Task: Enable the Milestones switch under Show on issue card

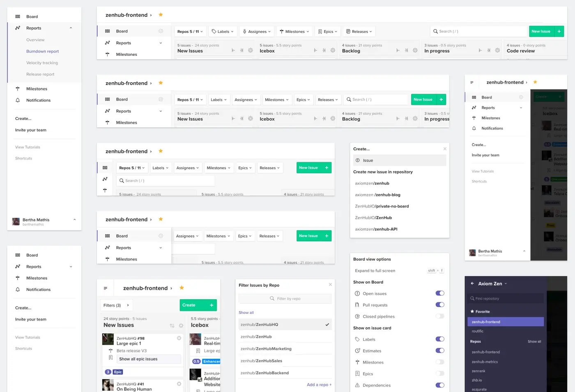Action: (x=440, y=362)
